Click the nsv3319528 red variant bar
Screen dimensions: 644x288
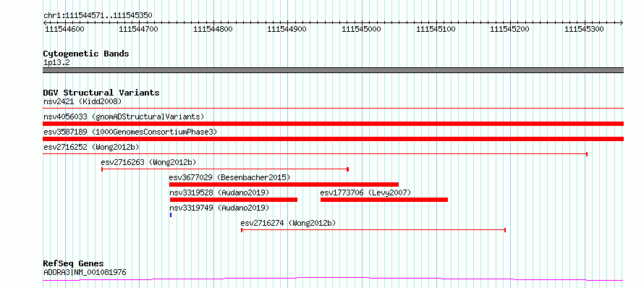(233, 200)
